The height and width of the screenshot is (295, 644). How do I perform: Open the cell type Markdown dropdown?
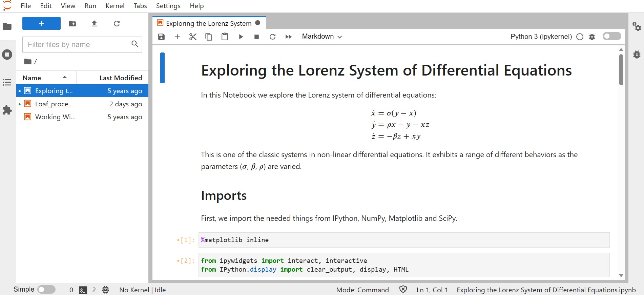322,36
